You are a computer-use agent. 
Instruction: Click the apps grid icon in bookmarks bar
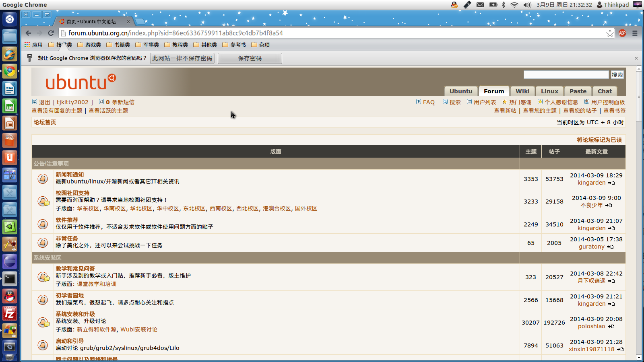[27, 45]
